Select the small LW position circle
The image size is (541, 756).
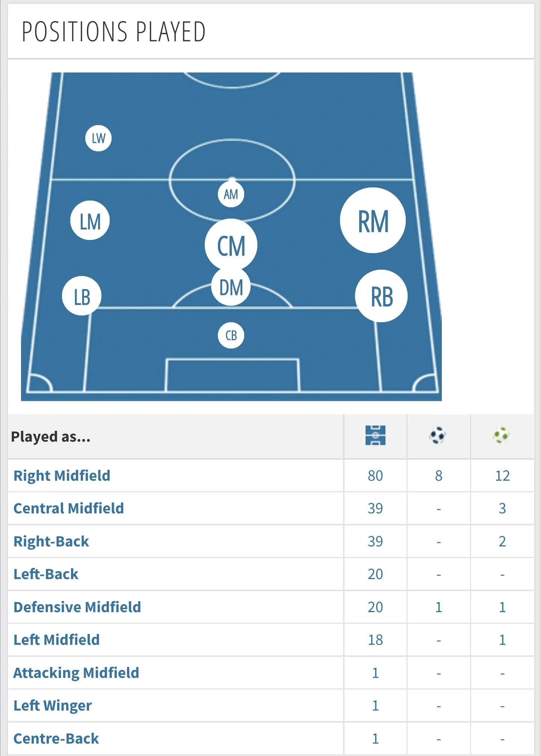pos(98,138)
